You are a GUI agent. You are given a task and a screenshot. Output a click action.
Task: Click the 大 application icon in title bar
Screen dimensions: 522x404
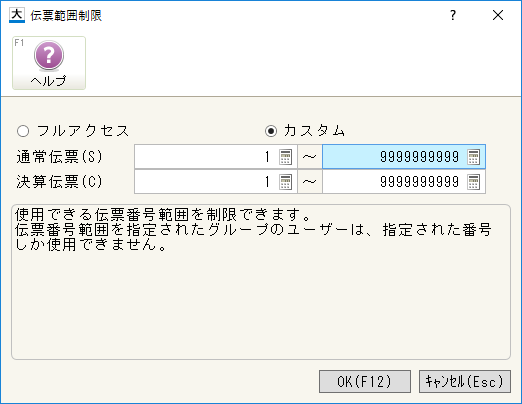(x=17, y=15)
